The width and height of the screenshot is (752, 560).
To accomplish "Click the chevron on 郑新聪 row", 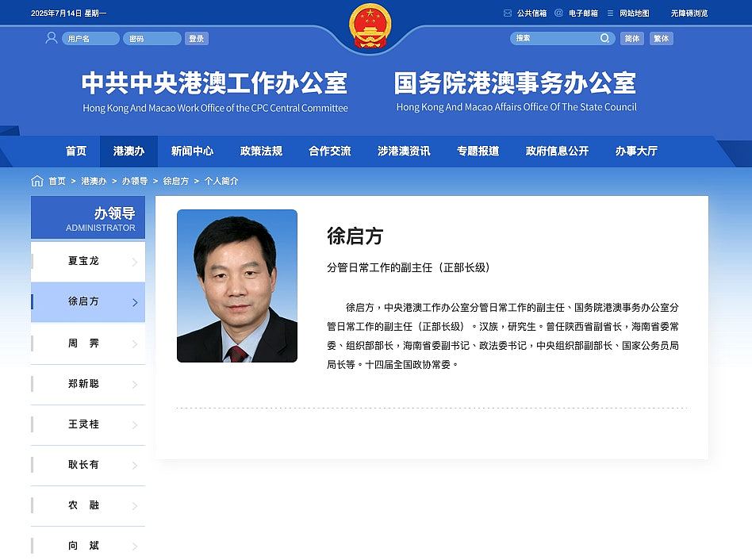I will click(135, 385).
